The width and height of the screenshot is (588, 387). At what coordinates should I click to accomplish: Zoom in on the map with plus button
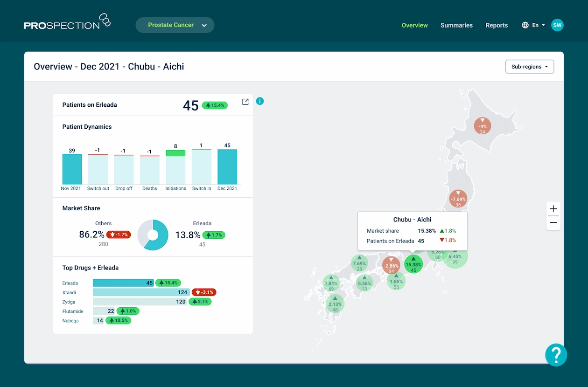point(553,209)
